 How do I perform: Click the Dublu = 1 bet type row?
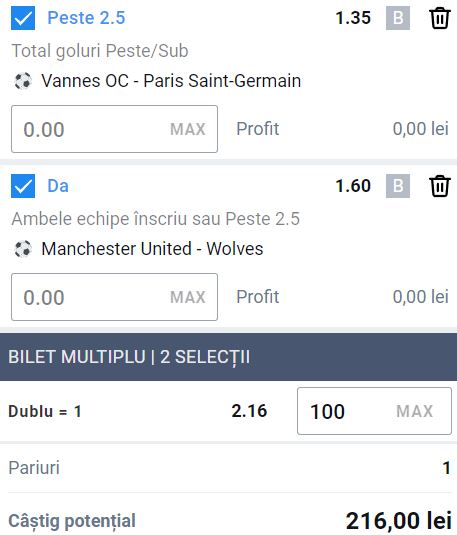228,411
